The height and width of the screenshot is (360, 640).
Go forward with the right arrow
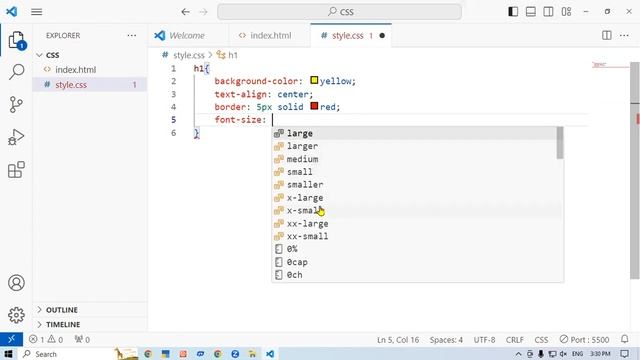pos(203,12)
